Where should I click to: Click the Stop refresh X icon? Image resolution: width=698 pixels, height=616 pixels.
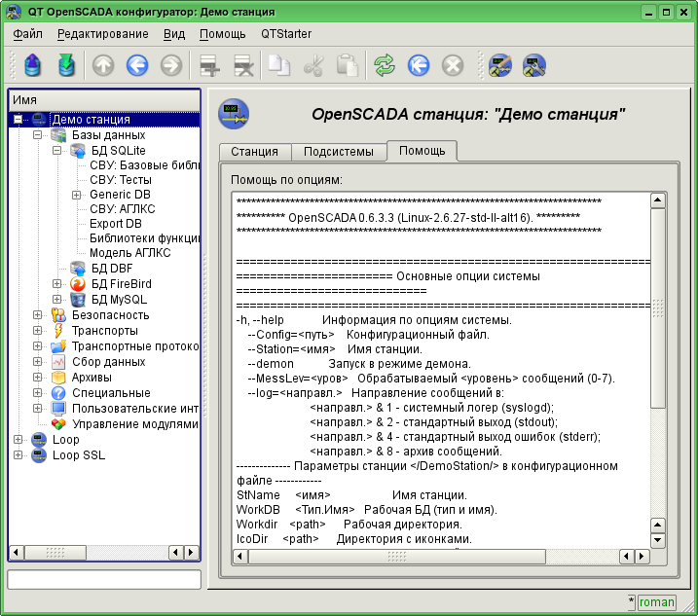(453, 66)
